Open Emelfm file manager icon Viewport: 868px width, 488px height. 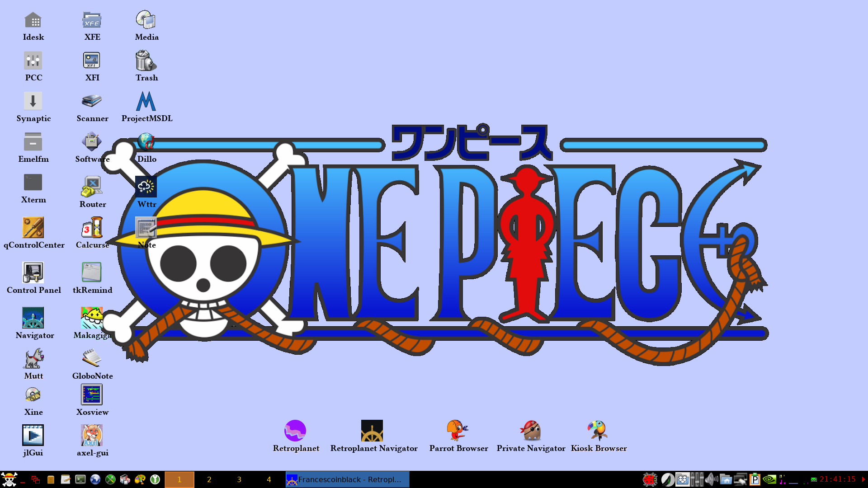tap(33, 142)
